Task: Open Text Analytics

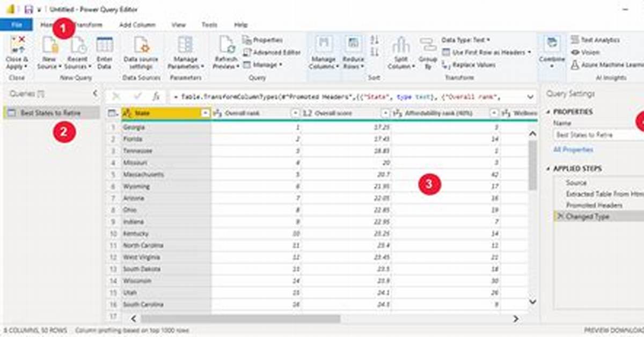Action: pyautogui.click(x=596, y=40)
